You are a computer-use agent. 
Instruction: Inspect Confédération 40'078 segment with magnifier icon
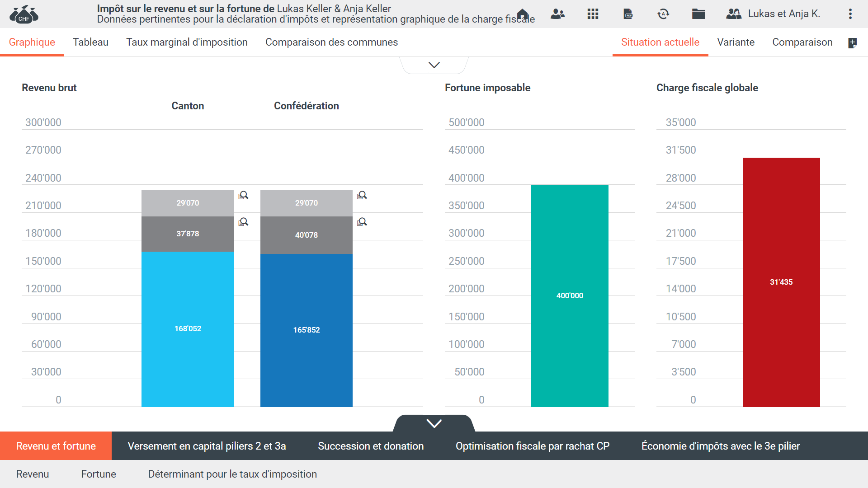coord(362,222)
